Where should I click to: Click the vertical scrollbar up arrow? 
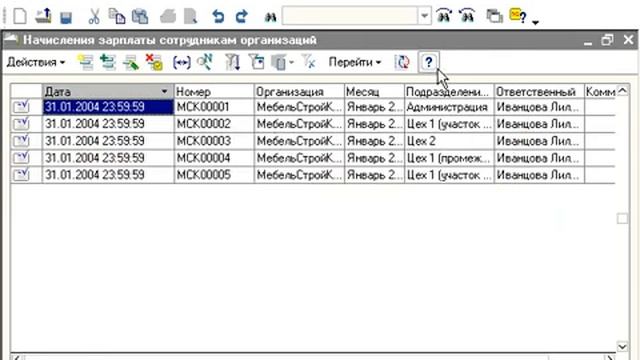(622, 91)
